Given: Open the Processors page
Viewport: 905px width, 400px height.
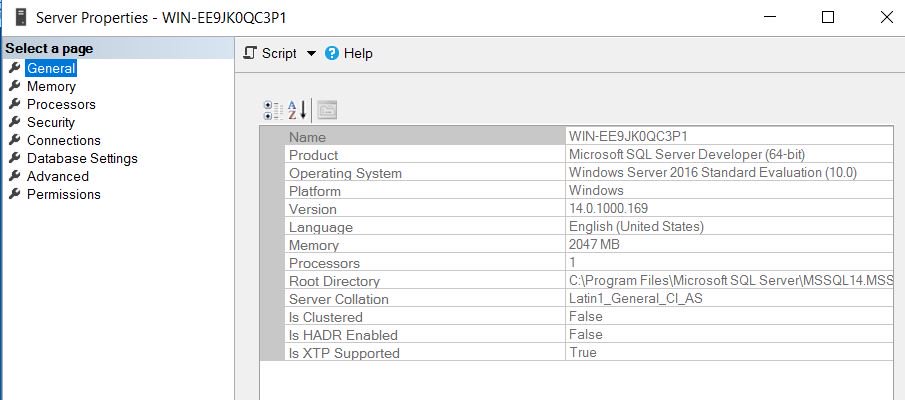Looking at the screenshot, I should (x=61, y=104).
